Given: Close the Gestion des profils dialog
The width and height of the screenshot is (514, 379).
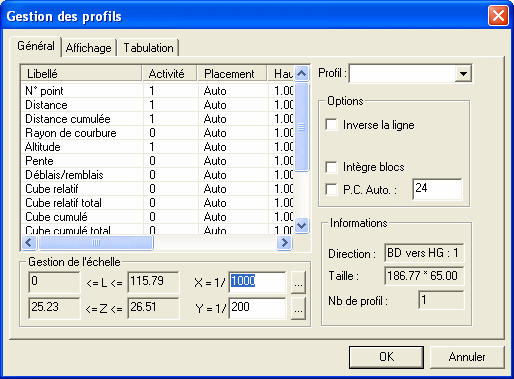Looking at the screenshot, I should (x=498, y=16).
